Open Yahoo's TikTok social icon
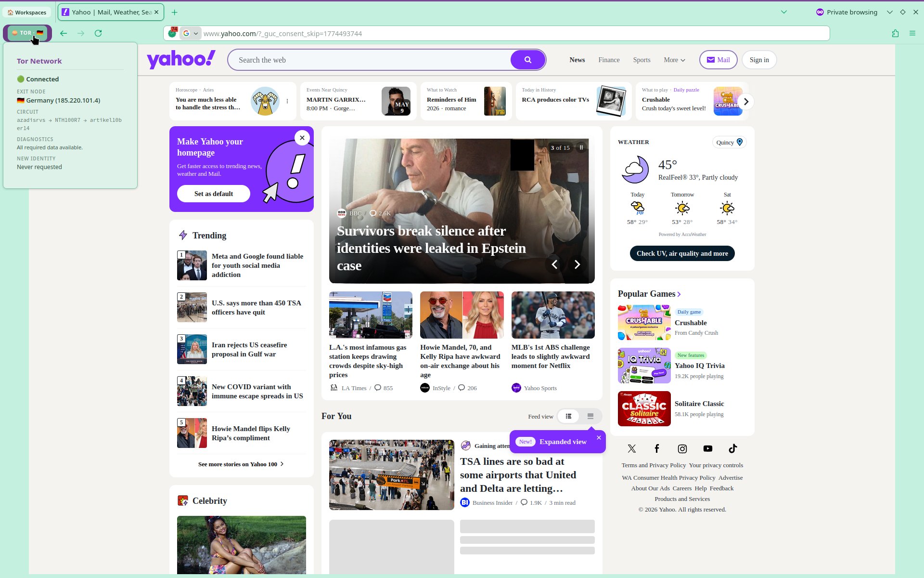Screen dimensions: 924x578 pyautogui.click(x=732, y=448)
